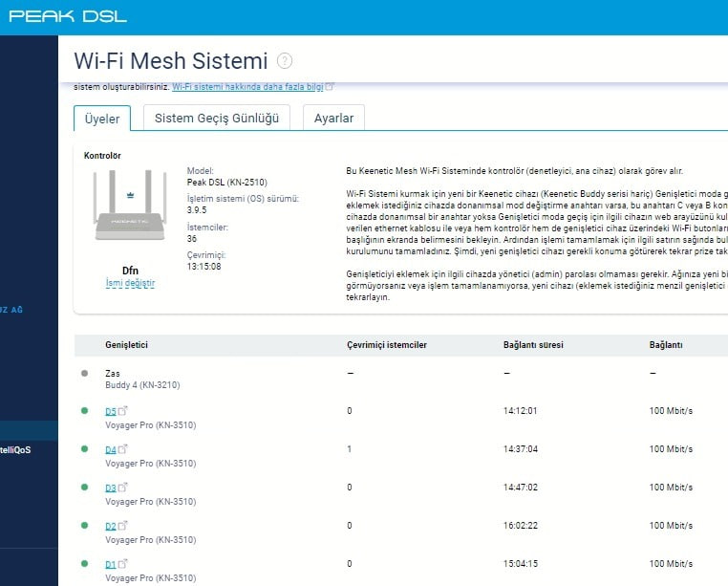Click the external icon after Wi-Fi bilgi link
Image resolution: width=728 pixels, height=586 pixels.
[x=330, y=86]
